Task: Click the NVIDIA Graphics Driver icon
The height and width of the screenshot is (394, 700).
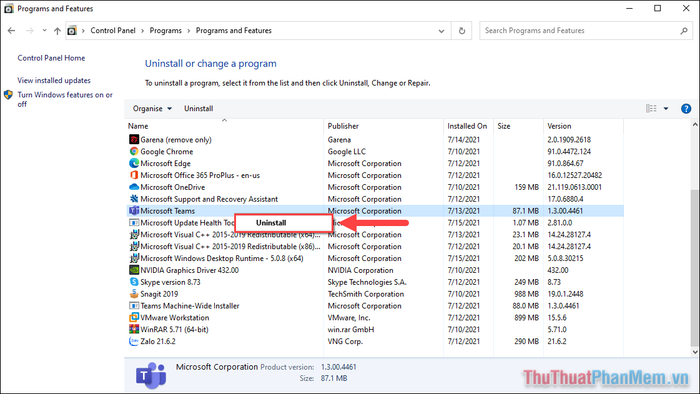Action: (x=133, y=270)
